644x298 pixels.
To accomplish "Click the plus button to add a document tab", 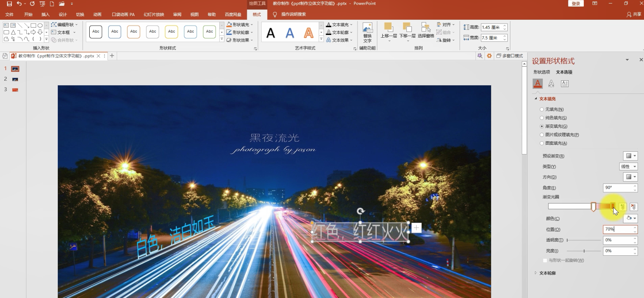I will tap(112, 56).
